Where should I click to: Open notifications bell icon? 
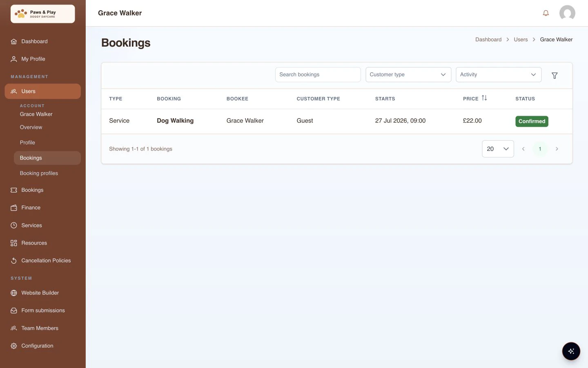546,13
